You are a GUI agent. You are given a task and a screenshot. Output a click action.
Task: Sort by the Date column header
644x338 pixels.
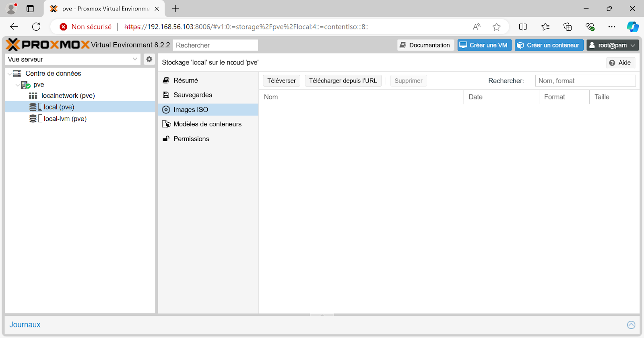pyautogui.click(x=501, y=97)
